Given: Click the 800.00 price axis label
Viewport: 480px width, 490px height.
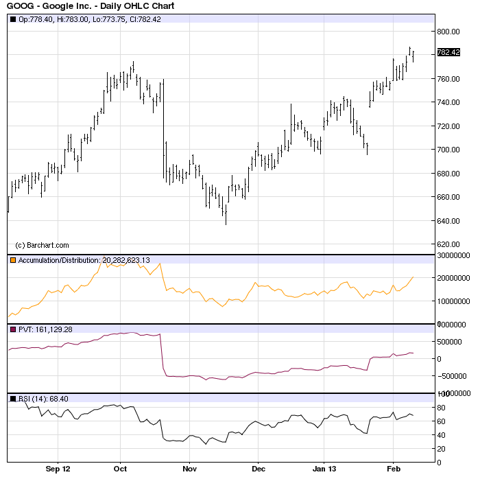Looking at the screenshot, I should tap(448, 32).
